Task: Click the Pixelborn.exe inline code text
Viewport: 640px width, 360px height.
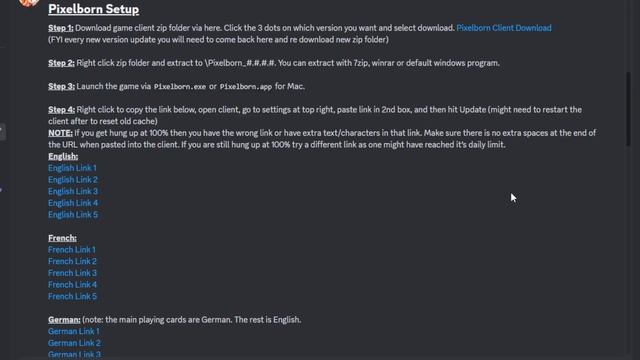Action: coord(180,87)
